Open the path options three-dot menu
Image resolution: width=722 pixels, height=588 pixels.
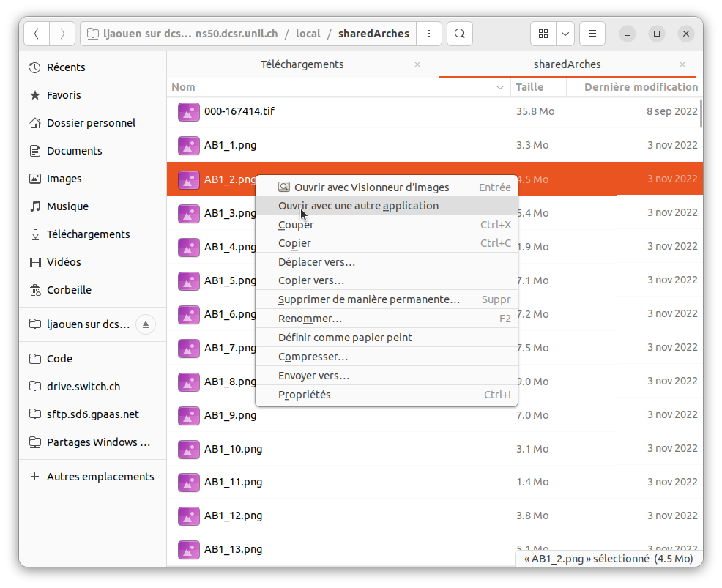click(429, 34)
